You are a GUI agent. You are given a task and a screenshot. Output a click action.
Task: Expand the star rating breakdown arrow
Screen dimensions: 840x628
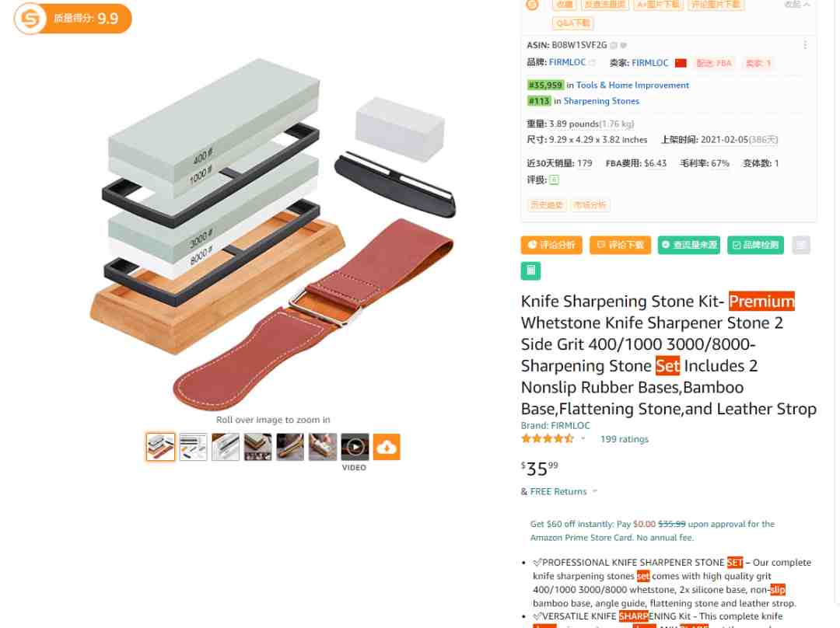(x=583, y=438)
